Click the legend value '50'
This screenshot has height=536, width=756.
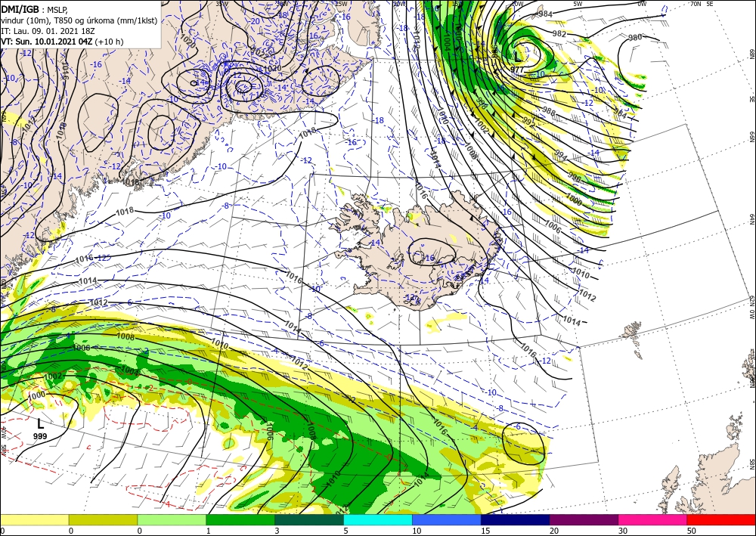pyautogui.click(x=692, y=531)
